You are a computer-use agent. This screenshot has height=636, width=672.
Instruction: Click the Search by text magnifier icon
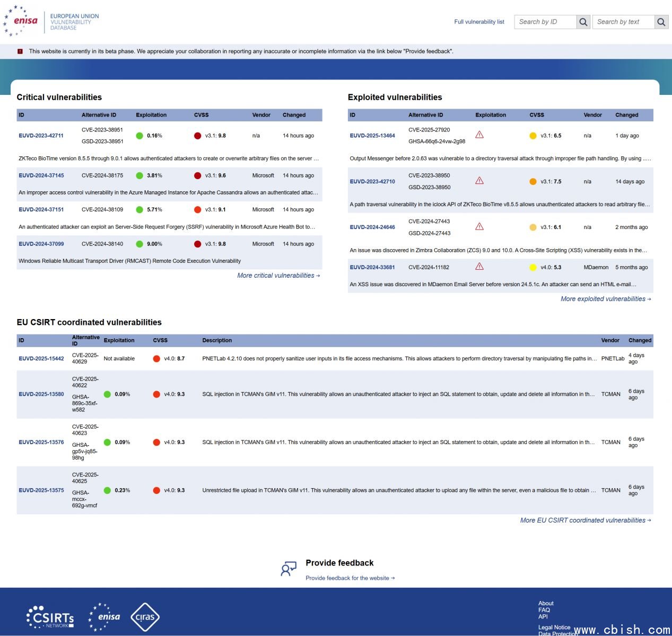coord(661,22)
